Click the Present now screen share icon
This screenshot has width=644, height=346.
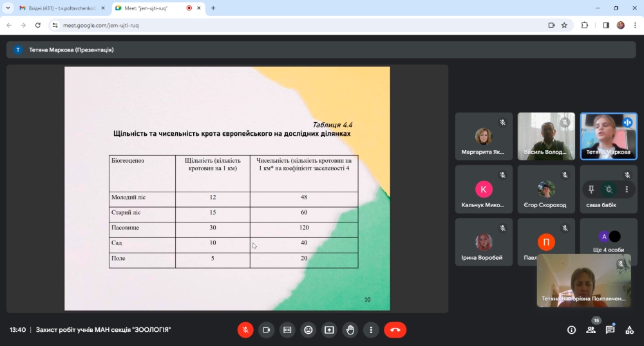pyautogui.click(x=329, y=330)
